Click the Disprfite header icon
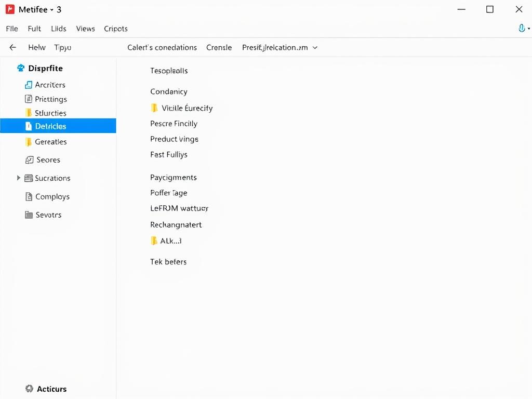 tap(21, 68)
